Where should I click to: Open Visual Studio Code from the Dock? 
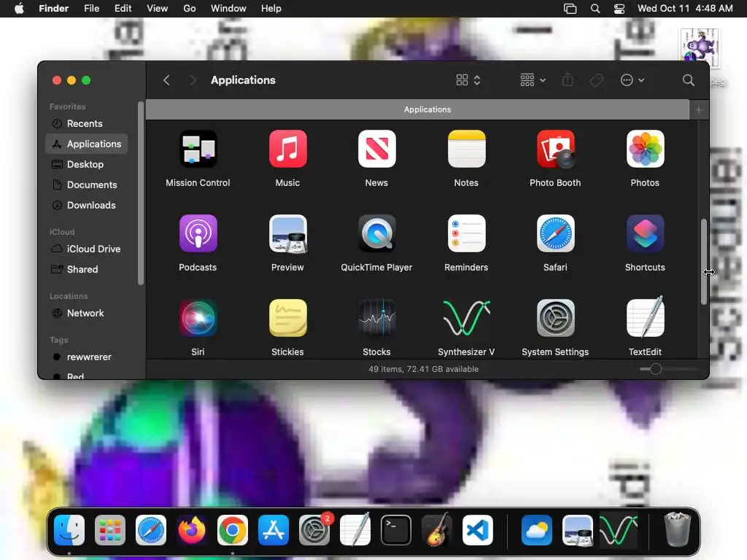(478, 530)
